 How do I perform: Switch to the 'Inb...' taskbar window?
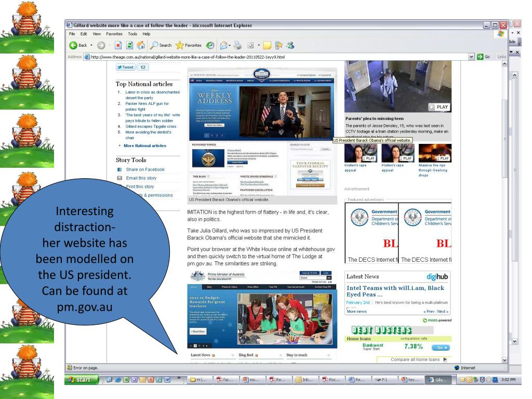[x=306, y=380]
